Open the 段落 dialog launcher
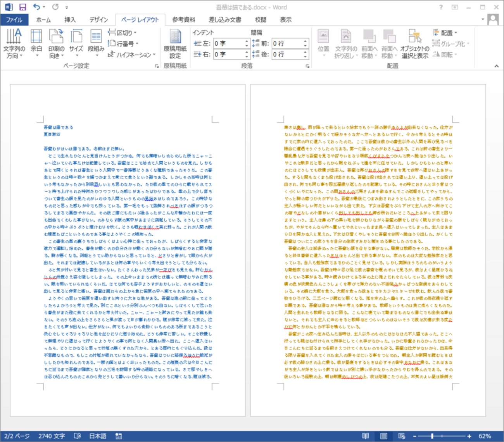The height and width of the screenshot is (442, 504). click(x=307, y=66)
